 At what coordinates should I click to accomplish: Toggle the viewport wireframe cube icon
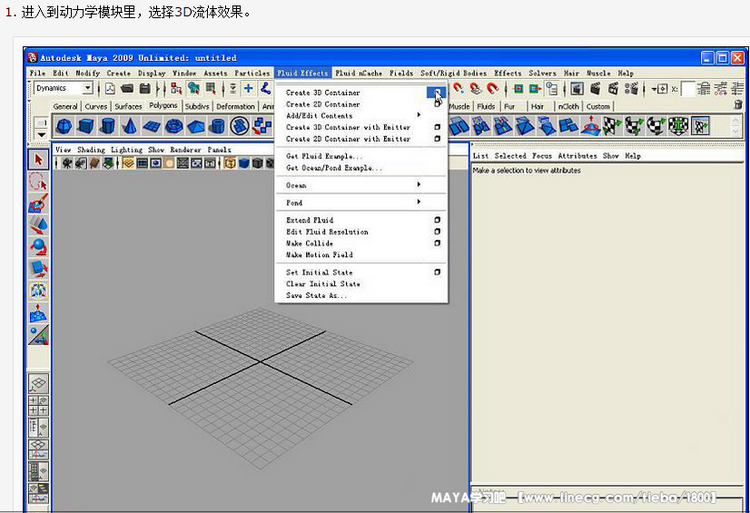click(230, 164)
